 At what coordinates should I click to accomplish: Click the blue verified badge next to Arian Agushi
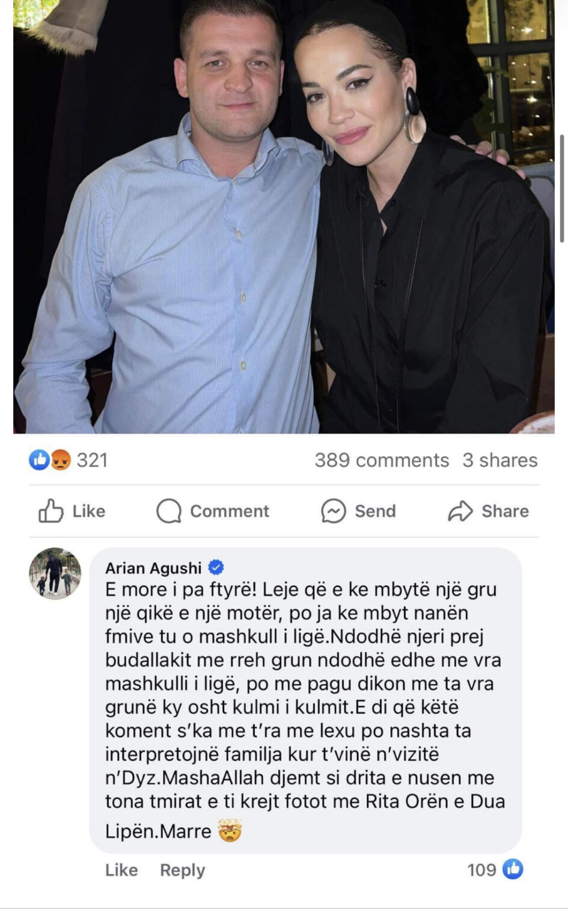click(x=216, y=567)
